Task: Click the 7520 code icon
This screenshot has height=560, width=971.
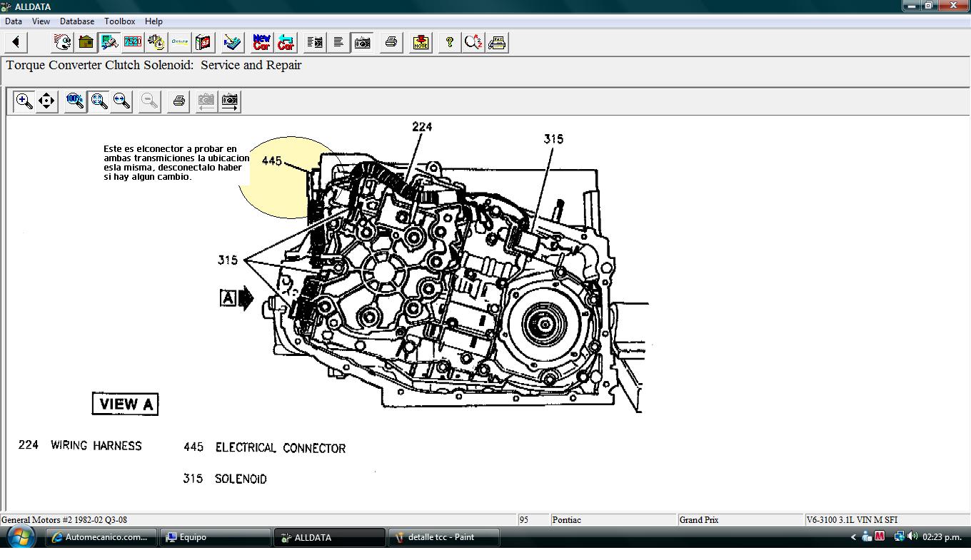Action: tap(133, 42)
